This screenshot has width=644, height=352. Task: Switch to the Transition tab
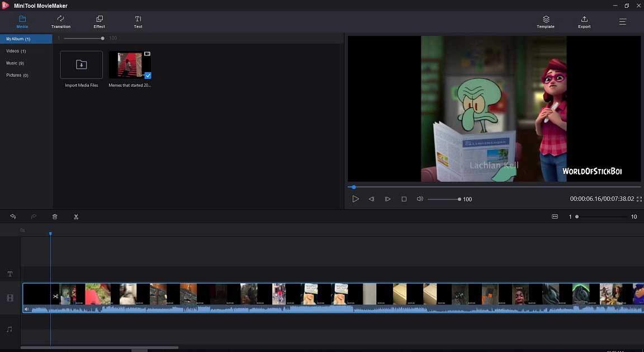pos(60,22)
